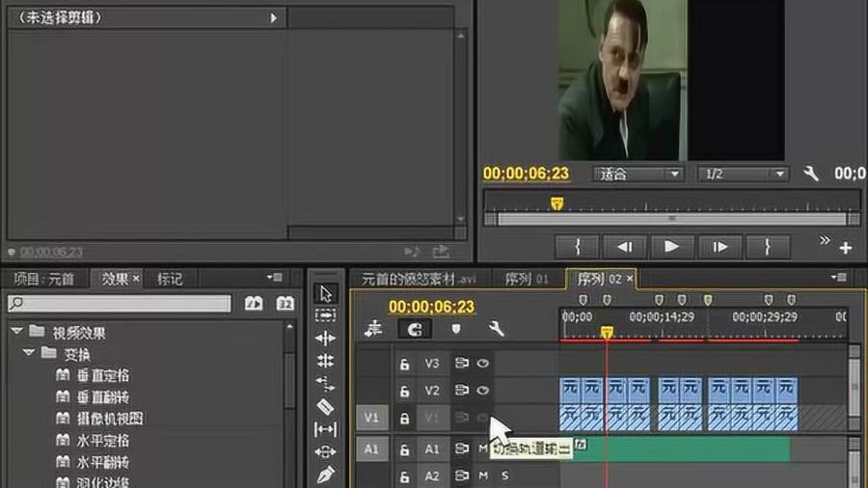Toggle V3 track eye visibility

[483, 364]
